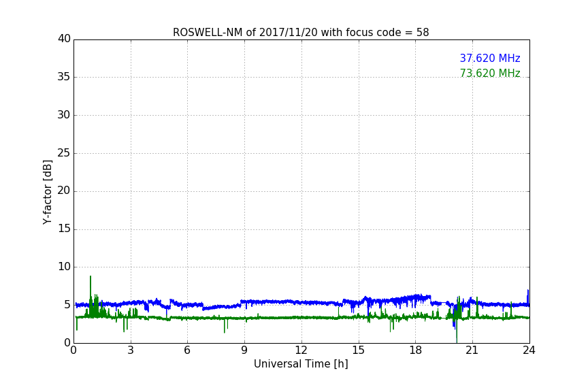Select the green '73.620 MHz' legend label
The width and height of the screenshot is (588, 392).
490,73
